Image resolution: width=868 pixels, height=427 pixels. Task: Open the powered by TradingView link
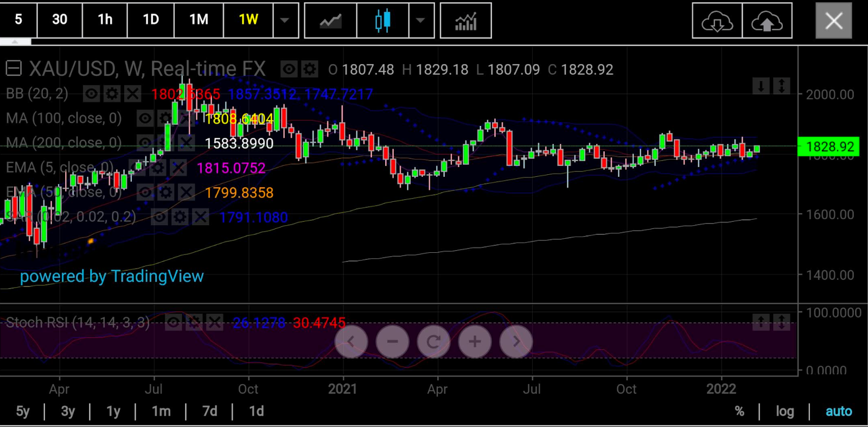(112, 276)
